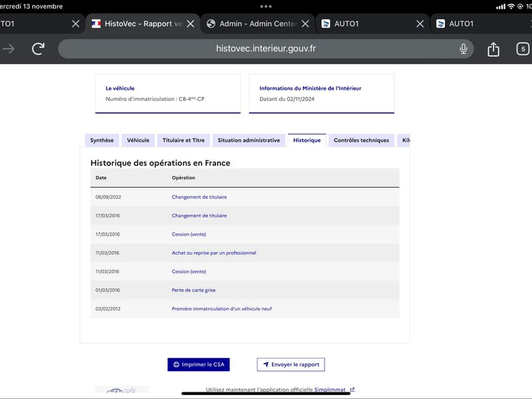Click the Envoyer le rapport button
Image resolution: width=532 pixels, height=399 pixels.
point(291,364)
